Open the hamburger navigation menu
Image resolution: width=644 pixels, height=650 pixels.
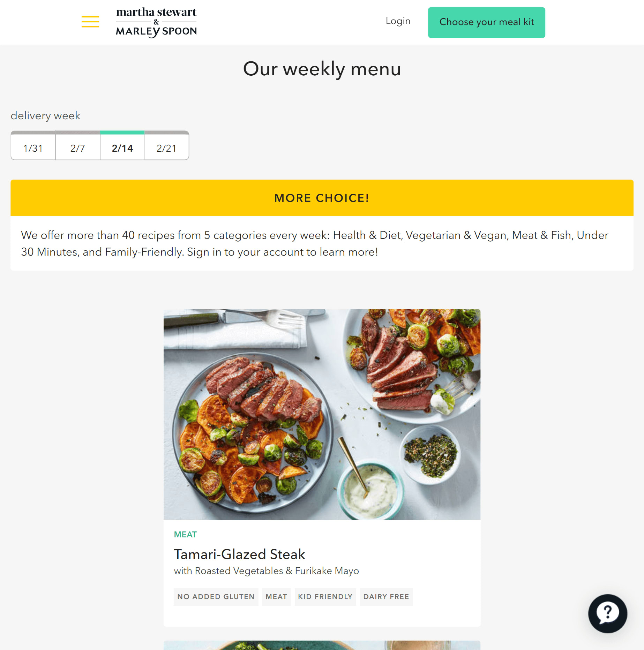(90, 22)
